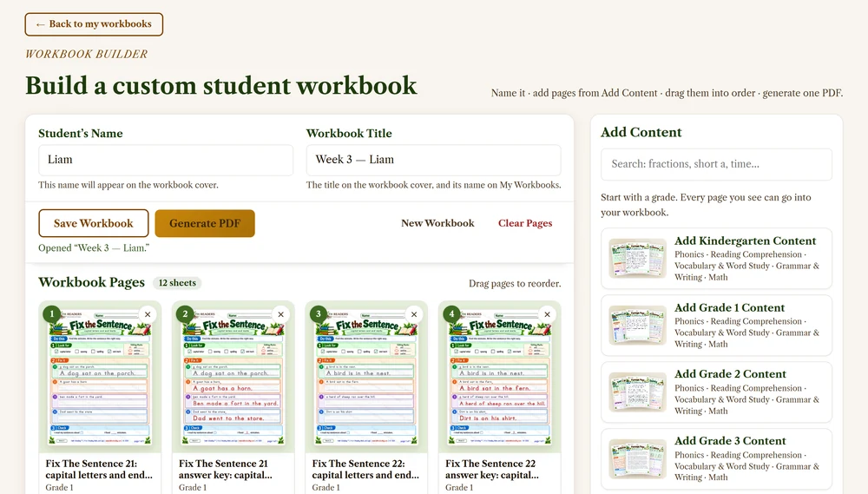Image resolution: width=868 pixels, height=494 pixels.
Task: Click 'This name will appear on the workbook cover.'
Action: (x=128, y=185)
